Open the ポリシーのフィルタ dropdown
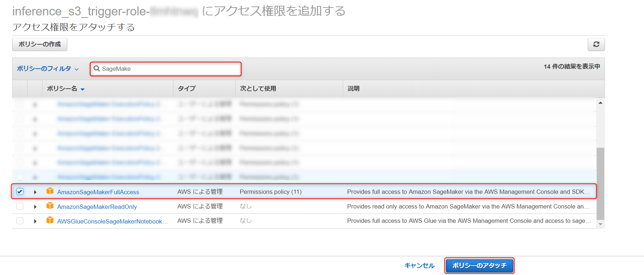644x275 pixels. pyautogui.click(x=48, y=69)
